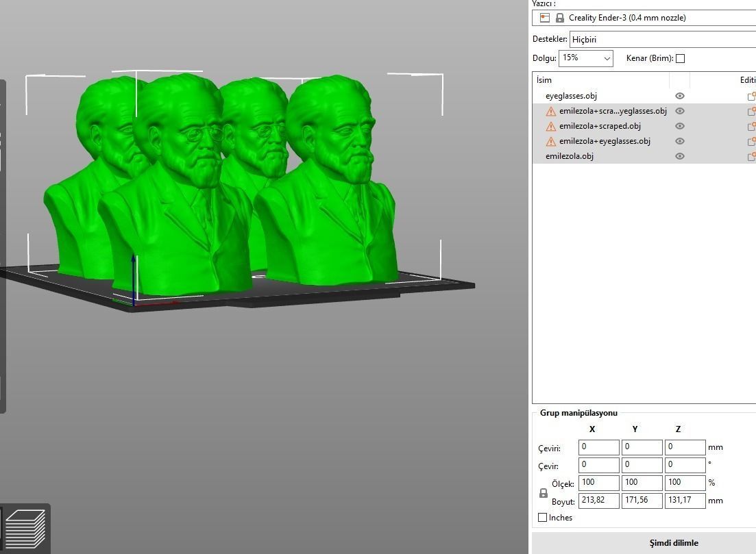The image size is (756, 554).
Task: Hide emilezola.obj using its eye icon
Action: click(680, 156)
